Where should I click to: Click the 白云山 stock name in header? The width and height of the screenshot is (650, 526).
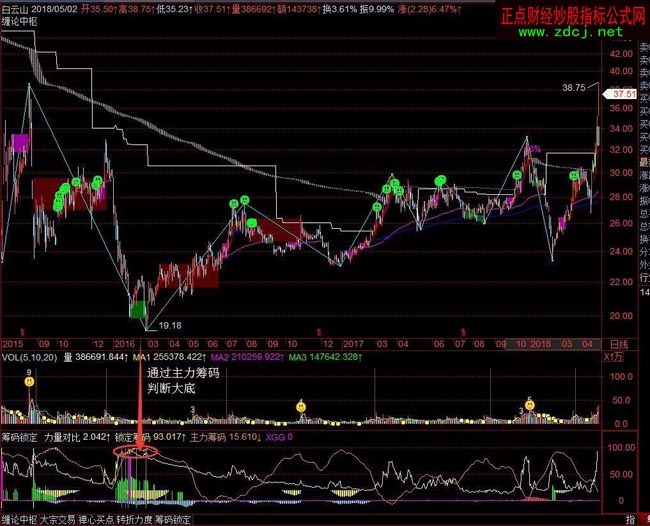(17, 7)
